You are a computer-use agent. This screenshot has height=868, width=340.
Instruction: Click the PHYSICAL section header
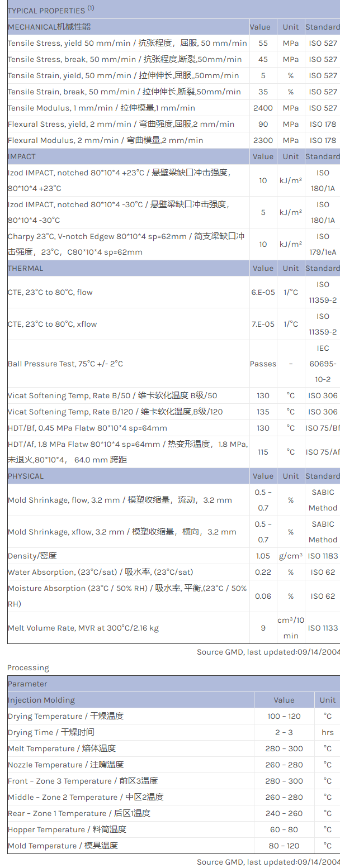[26, 476]
